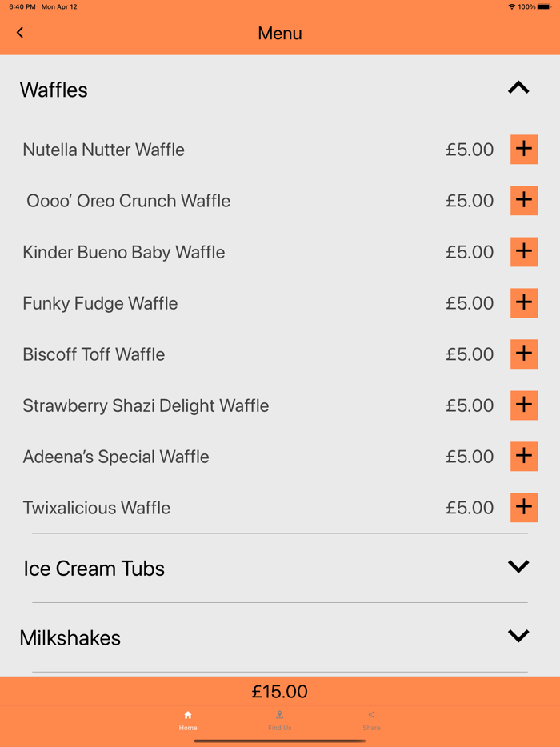This screenshot has height=747, width=560.
Task: Add Strawberry Shazi Delight Waffle
Action: pos(524,405)
